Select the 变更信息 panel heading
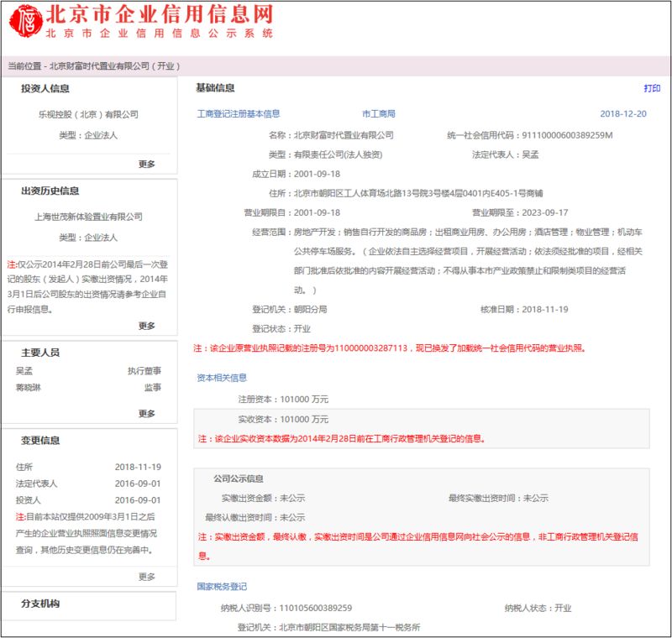This screenshot has width=672, height=638. pos(40,441)
